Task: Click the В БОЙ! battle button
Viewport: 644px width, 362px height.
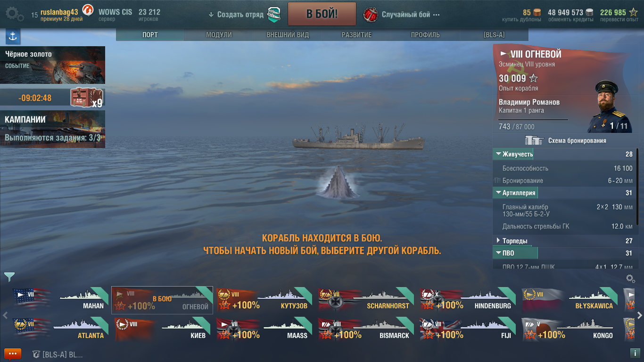Action: (322, 14)
